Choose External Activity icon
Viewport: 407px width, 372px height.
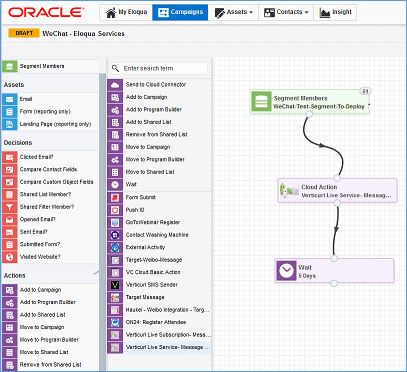click(115, 247)
